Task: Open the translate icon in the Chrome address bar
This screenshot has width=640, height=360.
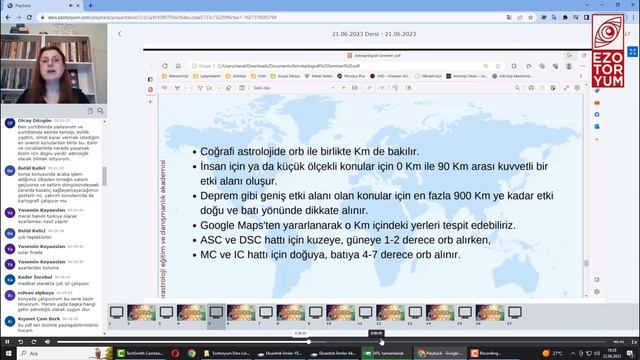Action: (x=509, y=18)
